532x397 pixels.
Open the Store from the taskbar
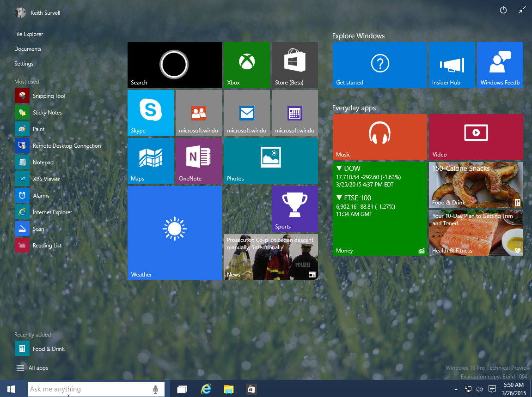pos(251,389)
